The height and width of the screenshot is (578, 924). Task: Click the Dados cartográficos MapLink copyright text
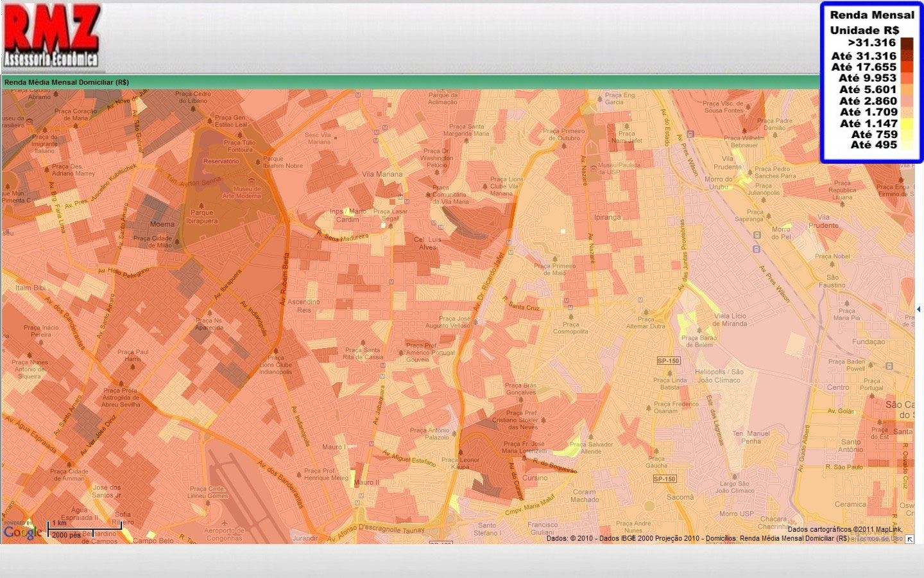(844, 529)
